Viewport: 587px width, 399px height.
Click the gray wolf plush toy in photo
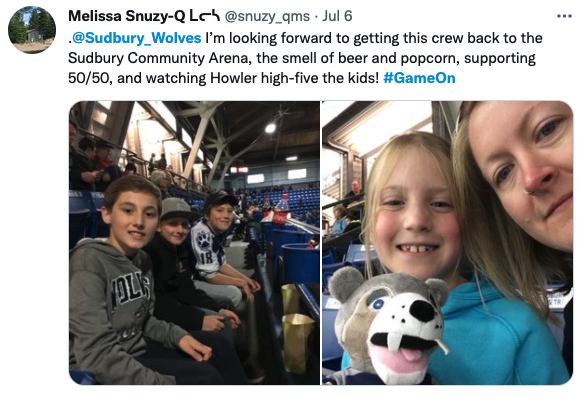pos(389,324)
